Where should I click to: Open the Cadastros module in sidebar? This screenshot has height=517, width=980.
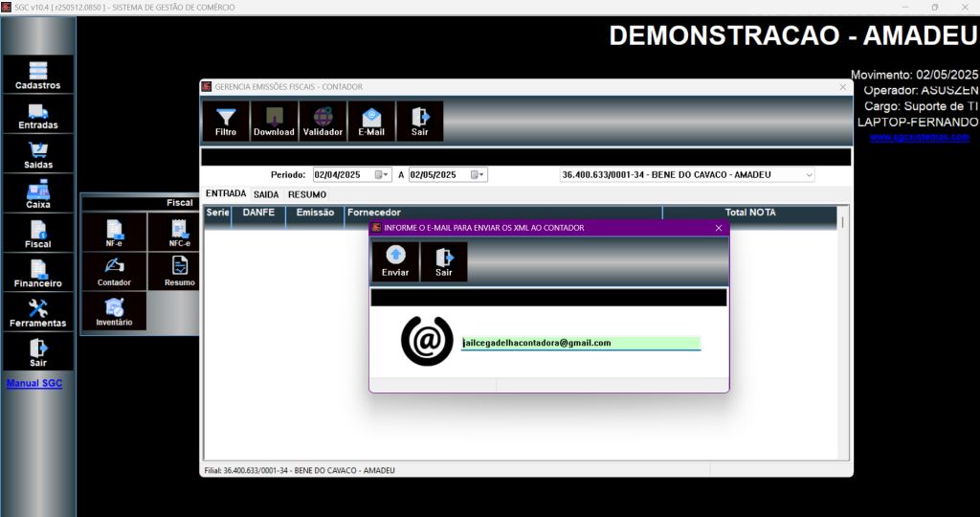click(38, 75)
